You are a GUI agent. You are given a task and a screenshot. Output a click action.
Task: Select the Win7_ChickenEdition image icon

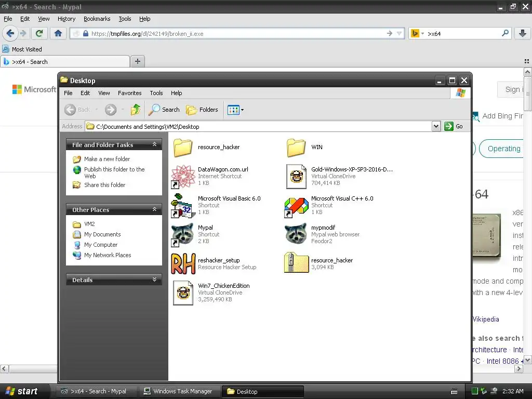tap(183, 292)
